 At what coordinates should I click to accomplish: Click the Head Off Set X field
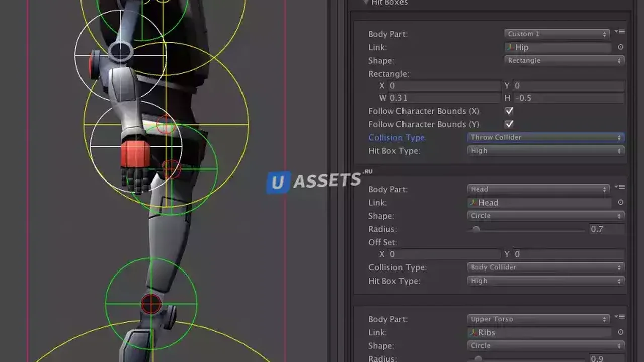click(444, 254)
